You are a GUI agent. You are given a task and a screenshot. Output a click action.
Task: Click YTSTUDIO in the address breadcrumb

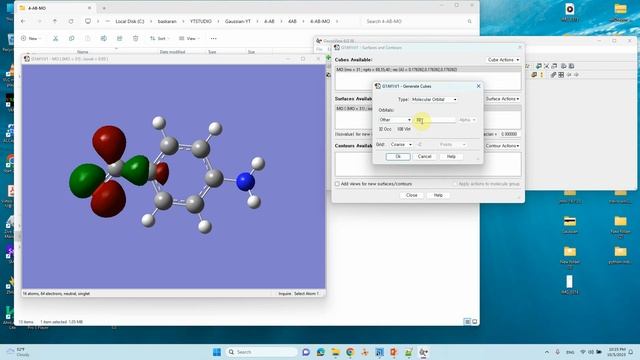pyautogui.click(x=201, y=21)
